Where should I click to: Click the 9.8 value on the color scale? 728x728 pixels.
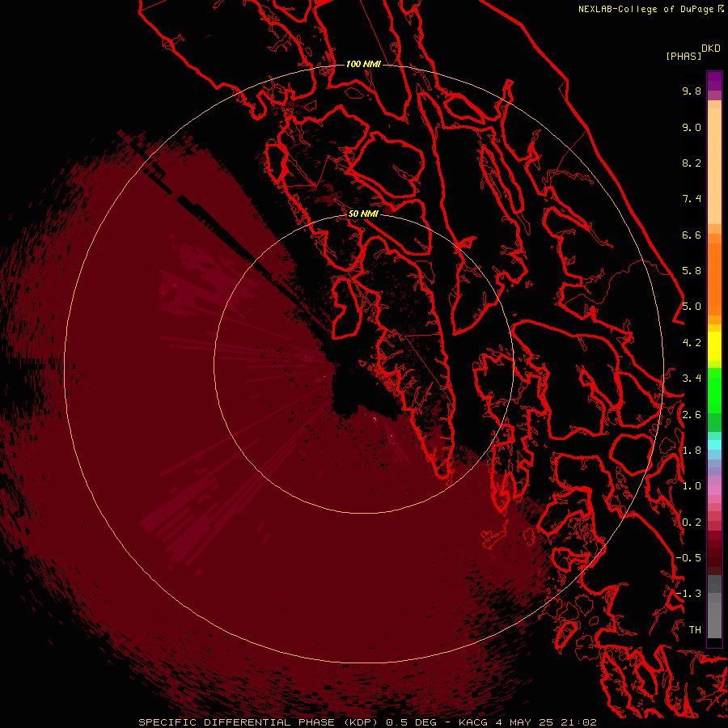tap(692, 91)
